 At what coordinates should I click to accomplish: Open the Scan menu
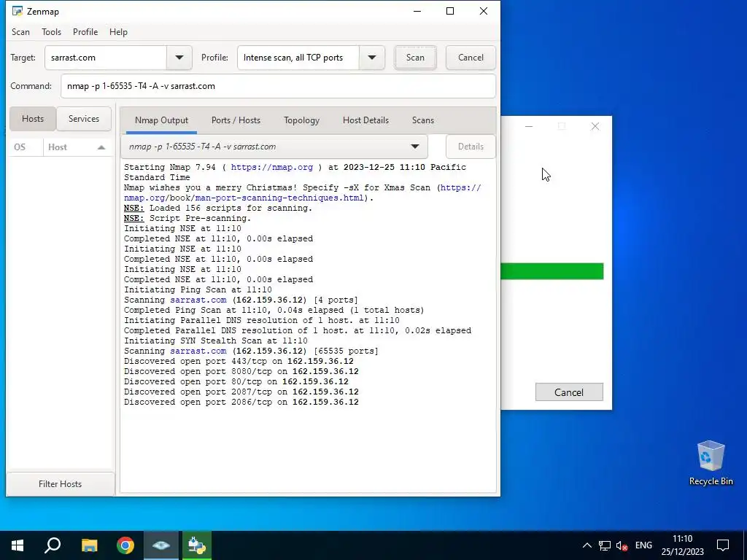coord(20,32)
